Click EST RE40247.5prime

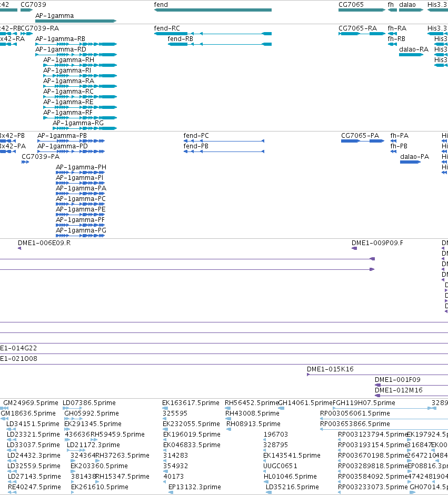[x=13, y=492]
